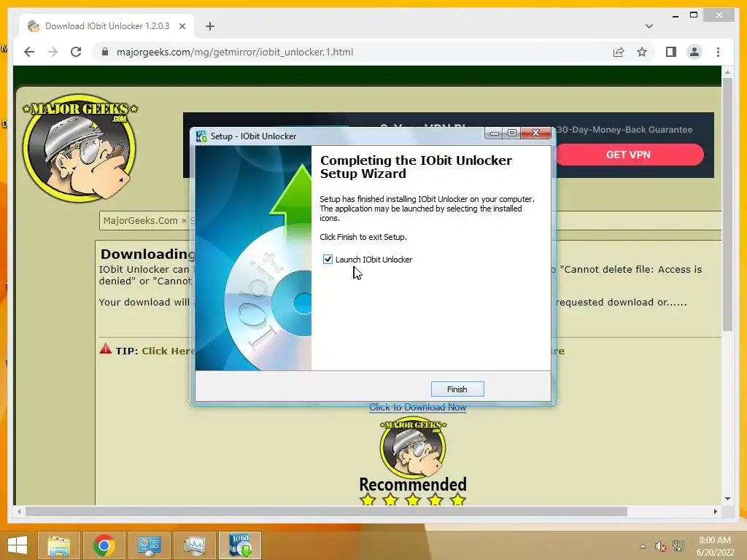Open the Control Panel taskbar icon
747x560 pixels.
tap(149, 545)
